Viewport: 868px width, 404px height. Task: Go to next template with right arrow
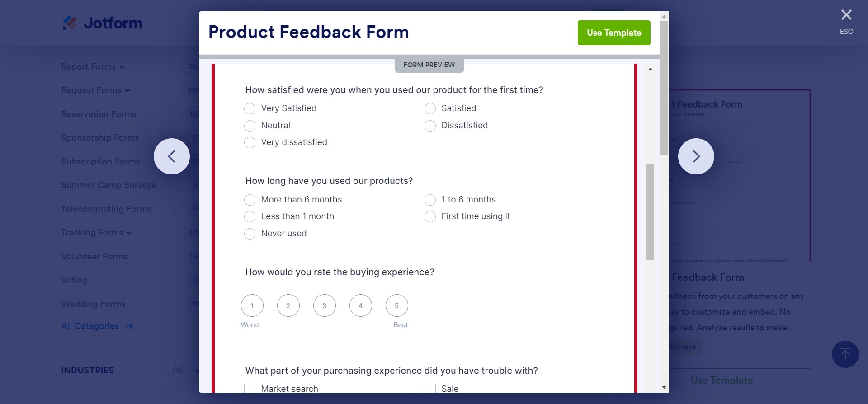[x=696, y=156]
